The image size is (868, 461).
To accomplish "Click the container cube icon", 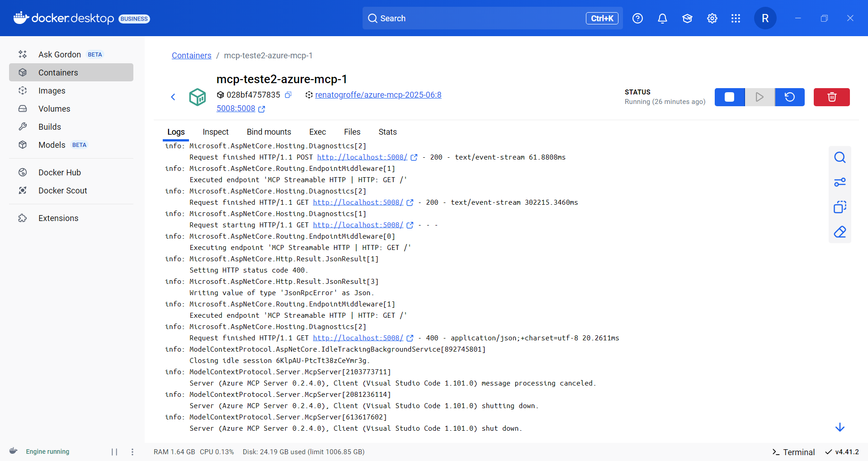I will pos(198,97).
